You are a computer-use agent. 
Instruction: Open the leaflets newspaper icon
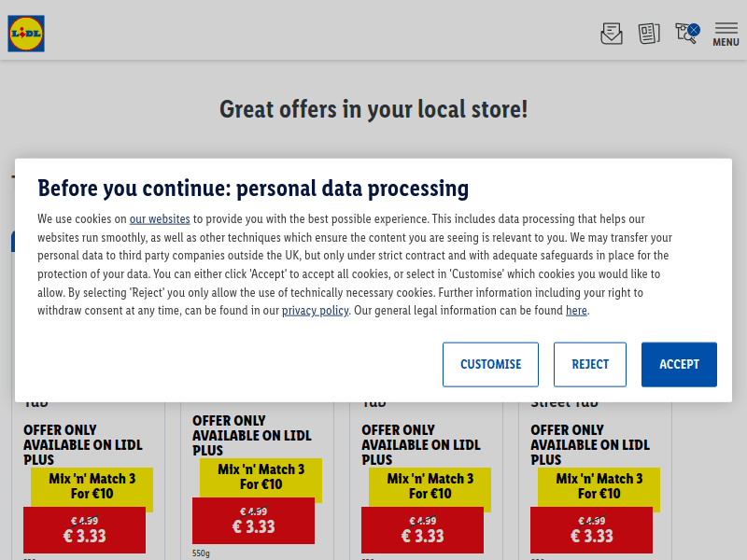(x=649, y=34)
